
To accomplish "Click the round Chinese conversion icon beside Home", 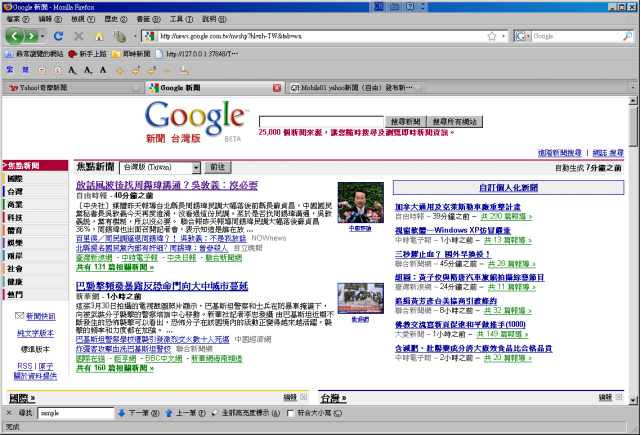I will click(x=119, y=36).
